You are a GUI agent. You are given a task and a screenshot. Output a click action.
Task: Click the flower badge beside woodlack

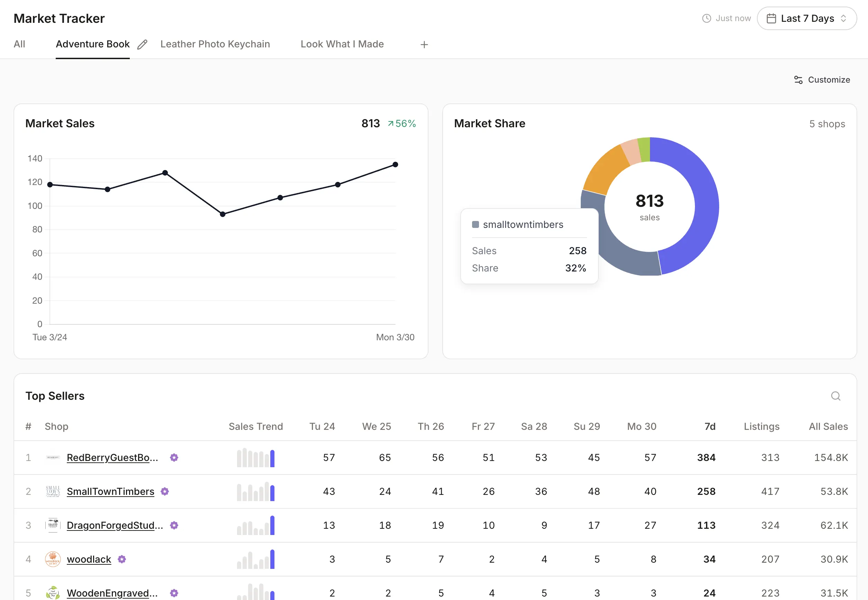(x=121, y=559)
